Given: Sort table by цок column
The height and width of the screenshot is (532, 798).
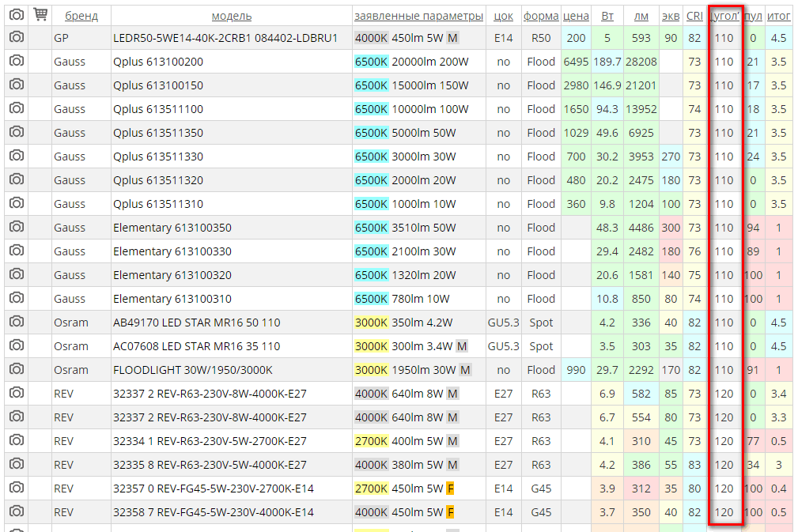Looking at the screenshot, I should pos(503,17).
